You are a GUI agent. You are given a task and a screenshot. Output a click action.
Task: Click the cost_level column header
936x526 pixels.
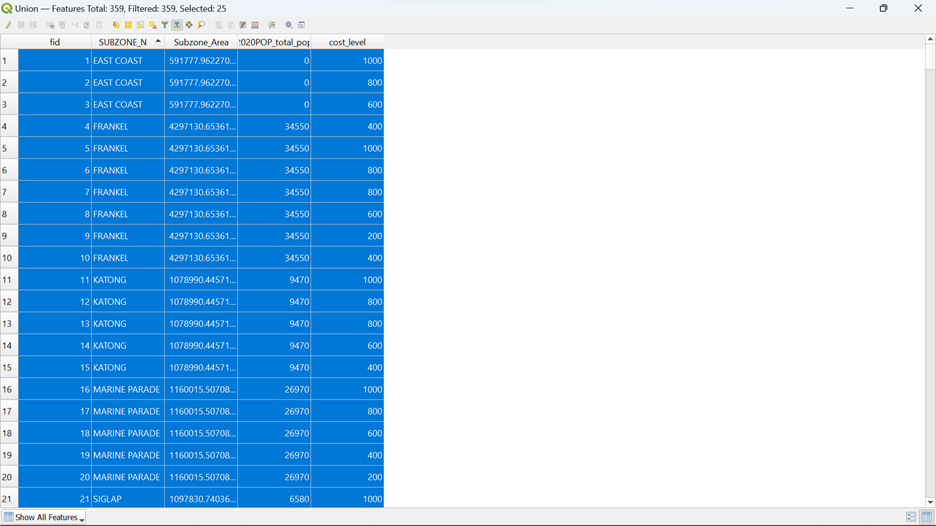pos(347,42)
